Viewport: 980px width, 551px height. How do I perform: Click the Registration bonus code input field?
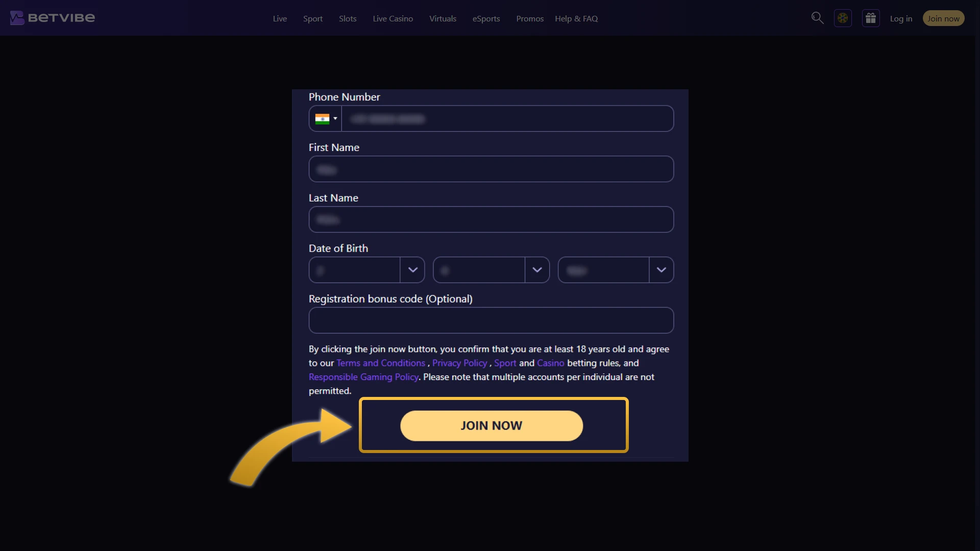491,320
